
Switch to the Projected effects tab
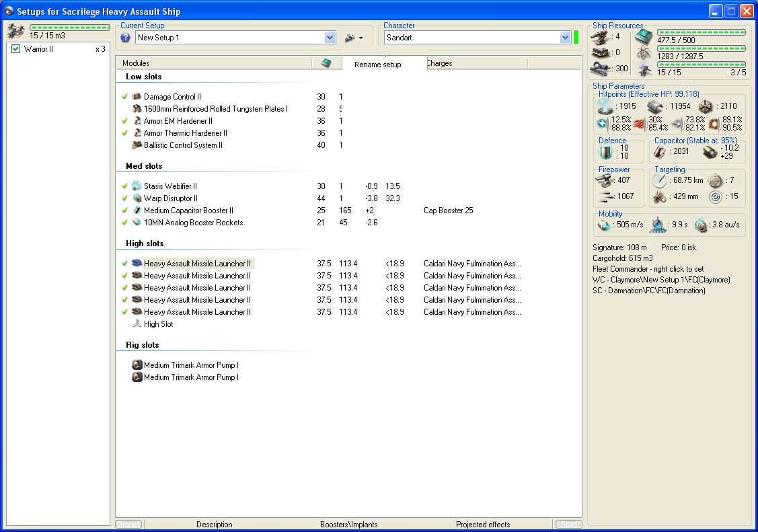483,525
